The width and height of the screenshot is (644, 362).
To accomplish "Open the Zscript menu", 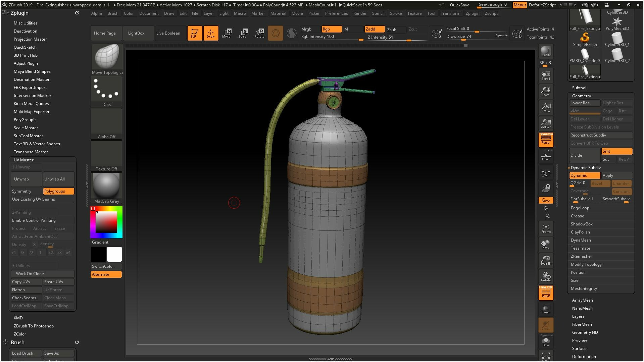I will click(x=491, y=13).
